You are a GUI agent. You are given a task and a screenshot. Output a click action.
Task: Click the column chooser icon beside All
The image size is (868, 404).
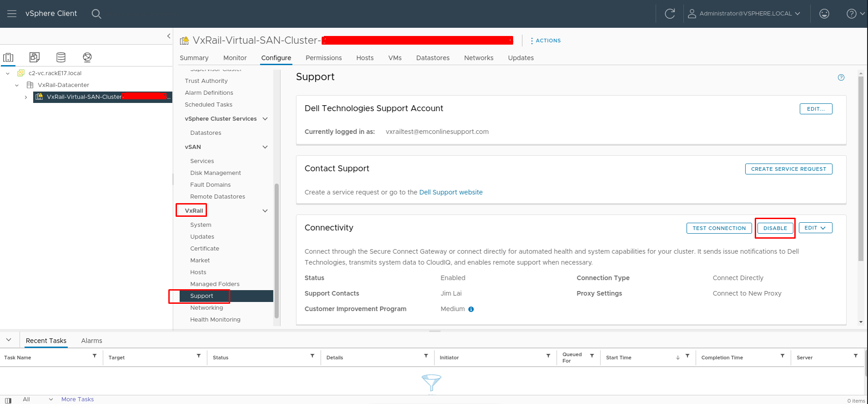tap(8, 400)
